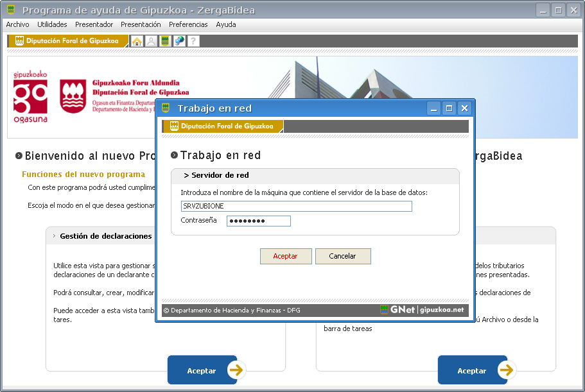Open the Preferencias menu

(x=188, y=24)
